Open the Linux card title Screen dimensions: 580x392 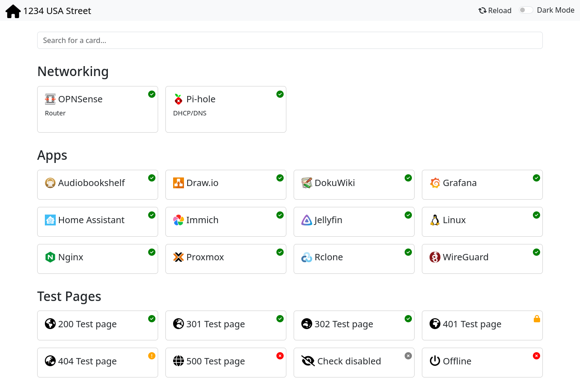click(x=454, y=220)
